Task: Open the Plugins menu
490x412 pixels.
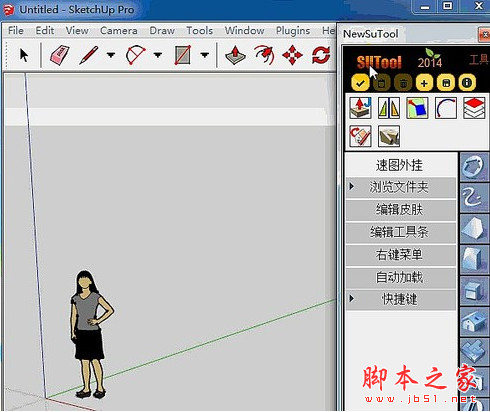Action: click(293, 31)
